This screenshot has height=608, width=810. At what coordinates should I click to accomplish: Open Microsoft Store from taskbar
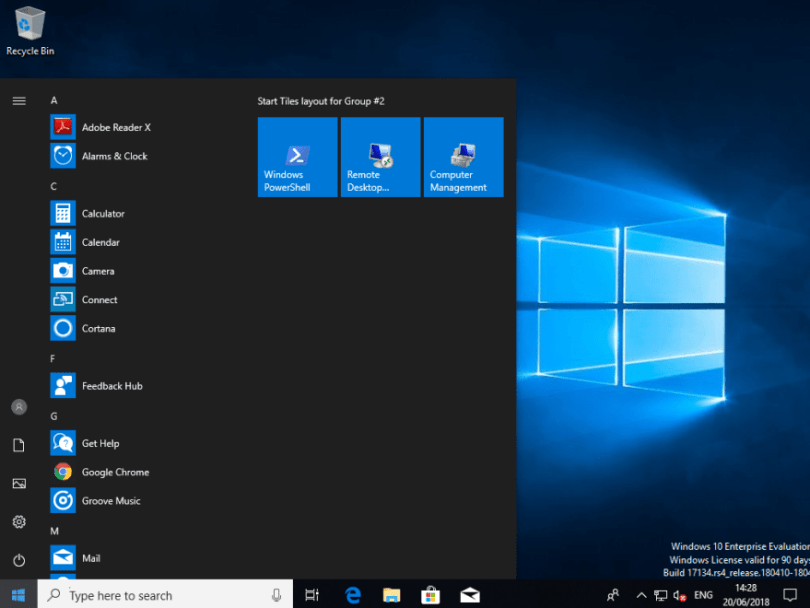point(430,595)
